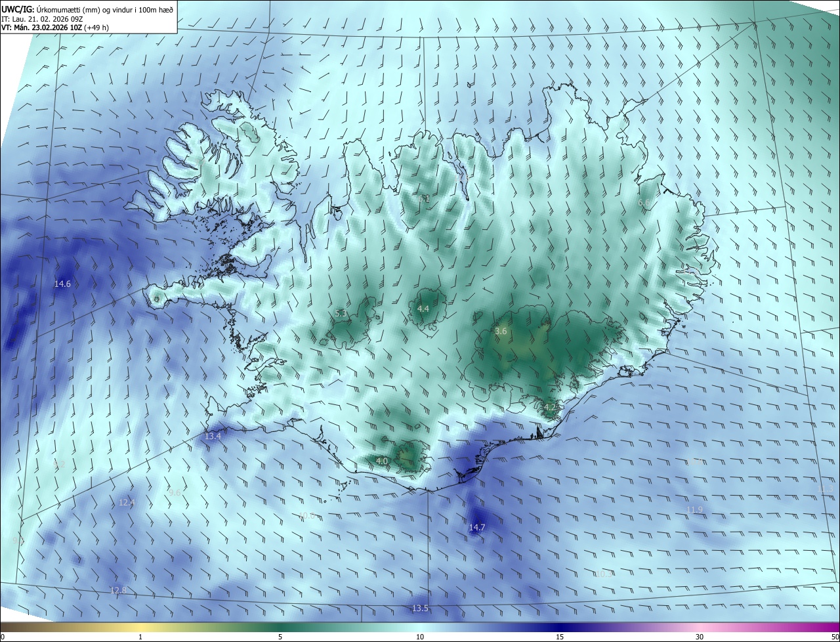This screenshot has height=642, width=840.
Task: Click the 10.3 value label
Action: pyautogui.click(x=604, y=574)
